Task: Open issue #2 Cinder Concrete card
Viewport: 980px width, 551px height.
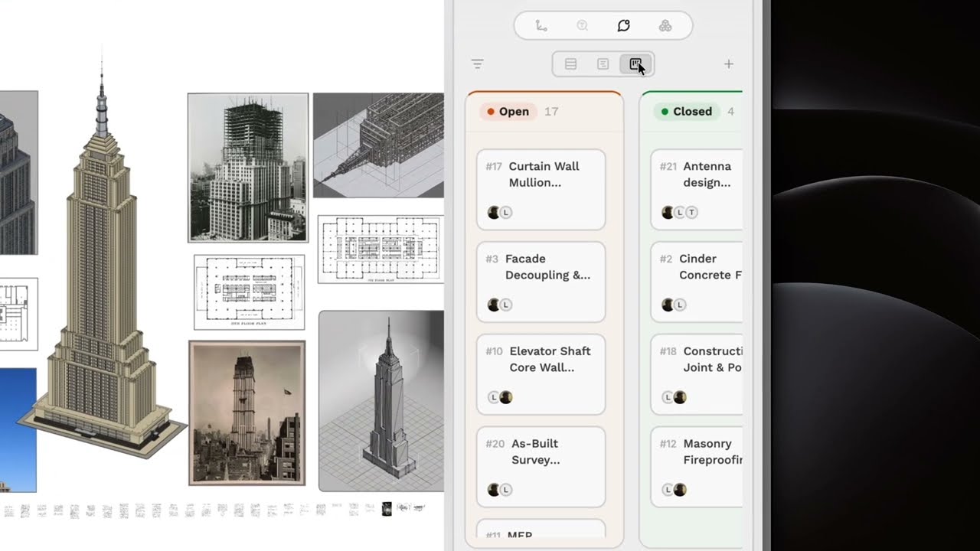Action: tap(697, 282)
